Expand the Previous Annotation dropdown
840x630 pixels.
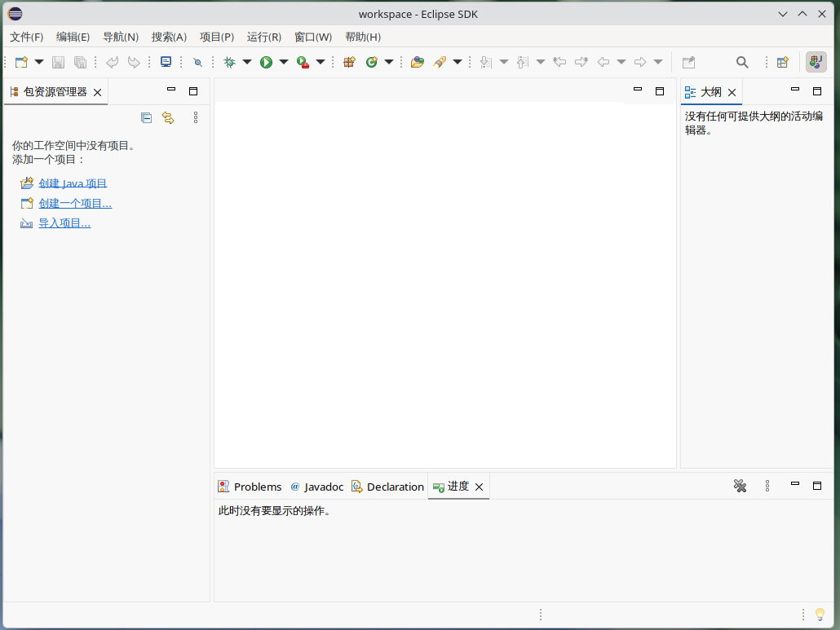coord(541,62)
